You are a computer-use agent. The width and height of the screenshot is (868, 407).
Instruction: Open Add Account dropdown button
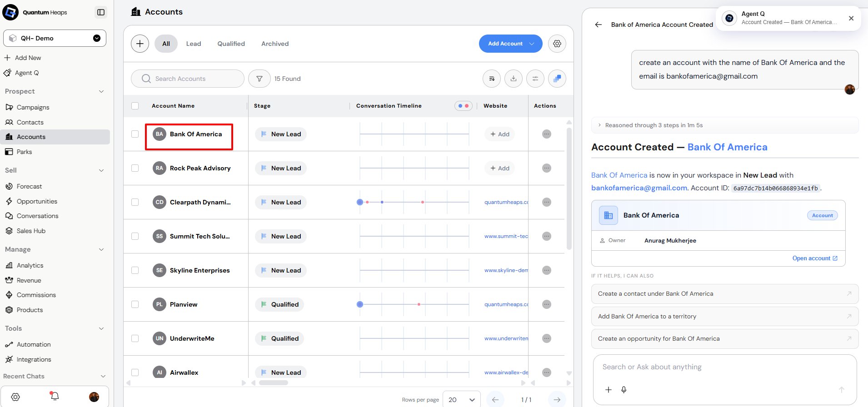tap(510, 44)
